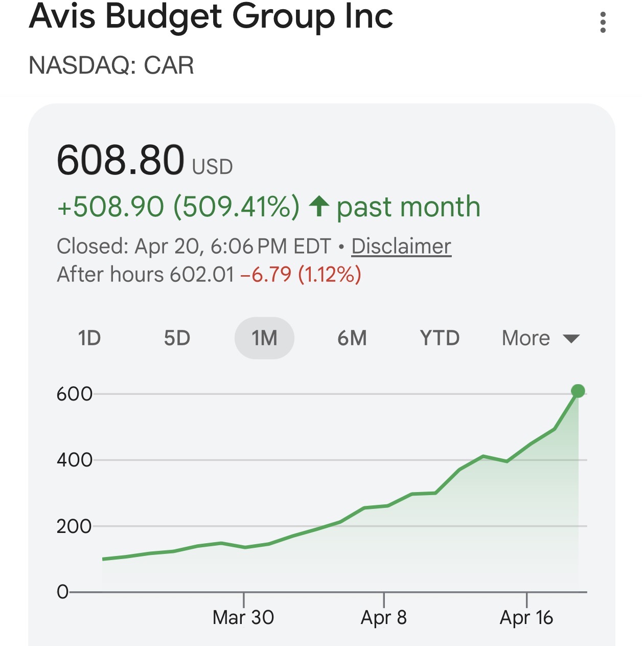644x646 pixels.
Task: Click the 600 gridline label on chart
Action: coord(75,394)
